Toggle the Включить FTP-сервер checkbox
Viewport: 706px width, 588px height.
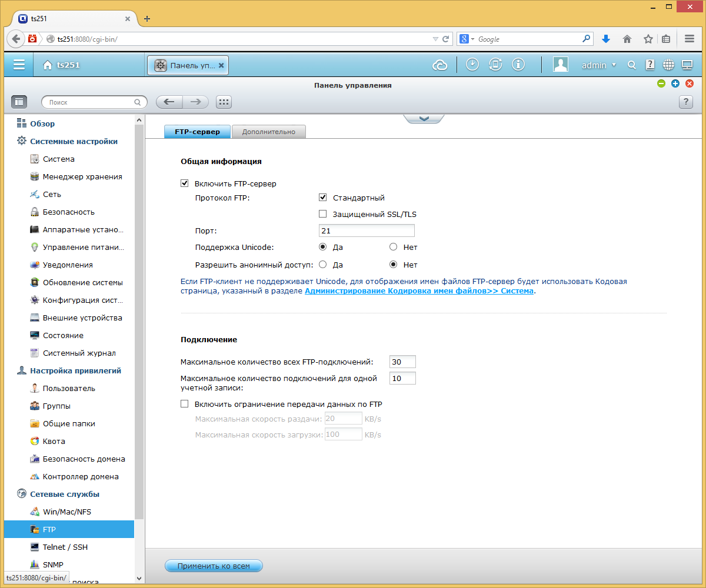[x=185, y=183]
